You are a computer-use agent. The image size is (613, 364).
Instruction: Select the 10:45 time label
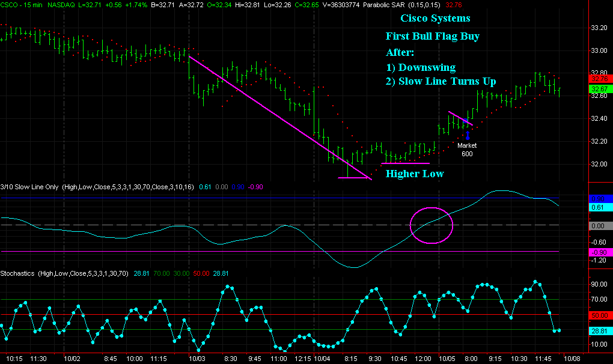399,359
